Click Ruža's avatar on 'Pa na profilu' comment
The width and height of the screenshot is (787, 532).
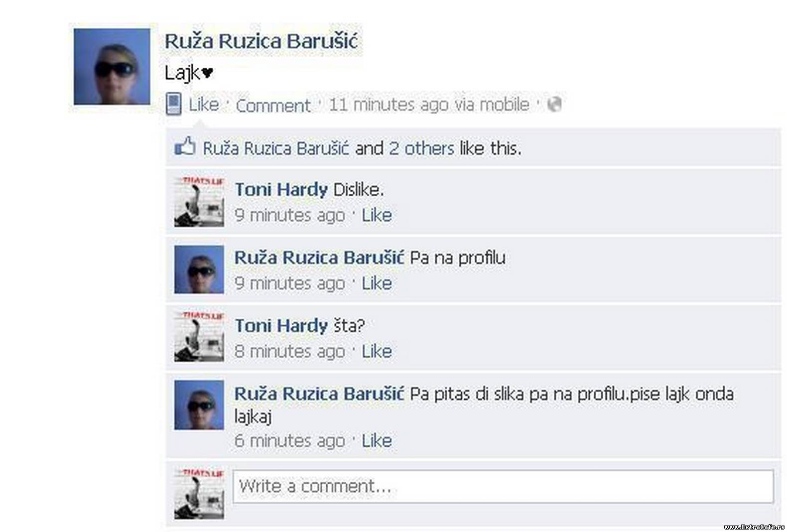pos(199,269)
